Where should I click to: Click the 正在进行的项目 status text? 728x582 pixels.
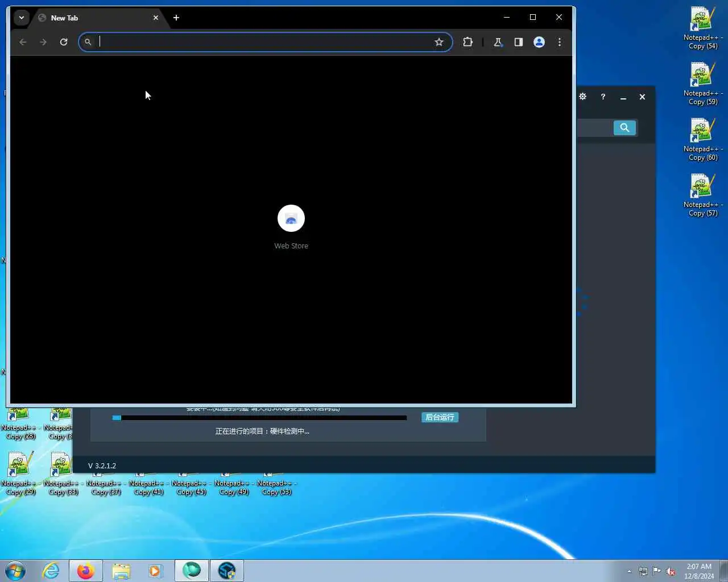(262, 431)
